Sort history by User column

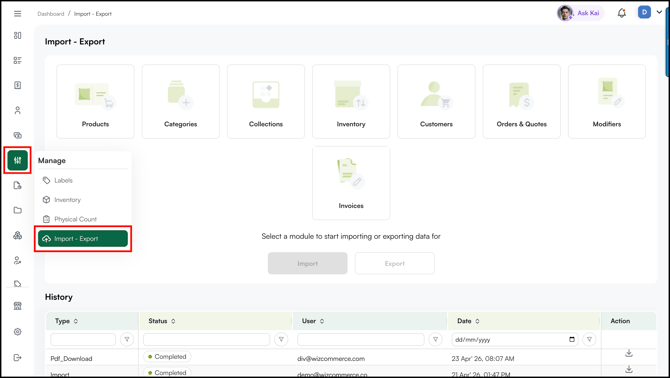(x=322, y=321)
